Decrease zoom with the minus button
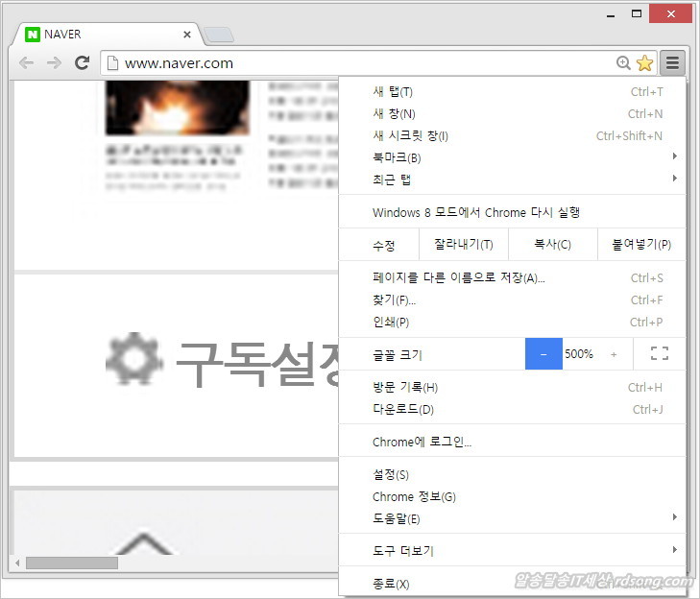 pyautogui.click(x=543, y=354)
